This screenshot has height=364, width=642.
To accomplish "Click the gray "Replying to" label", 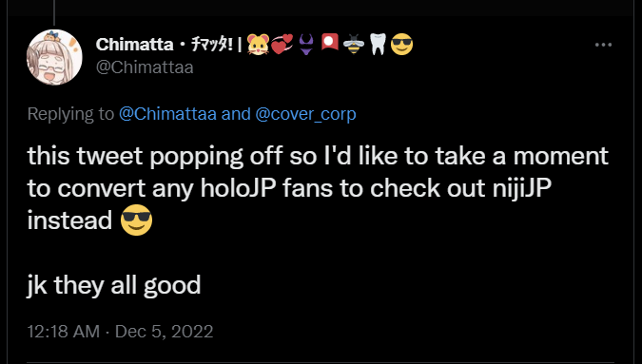I will pyautogui.click(x=70, y=114).
